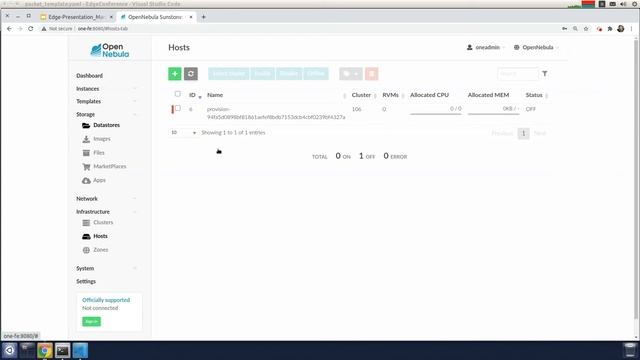Screen dimensions: 640x360
Task: Refresh the hosts list
Action: (191, 74)
